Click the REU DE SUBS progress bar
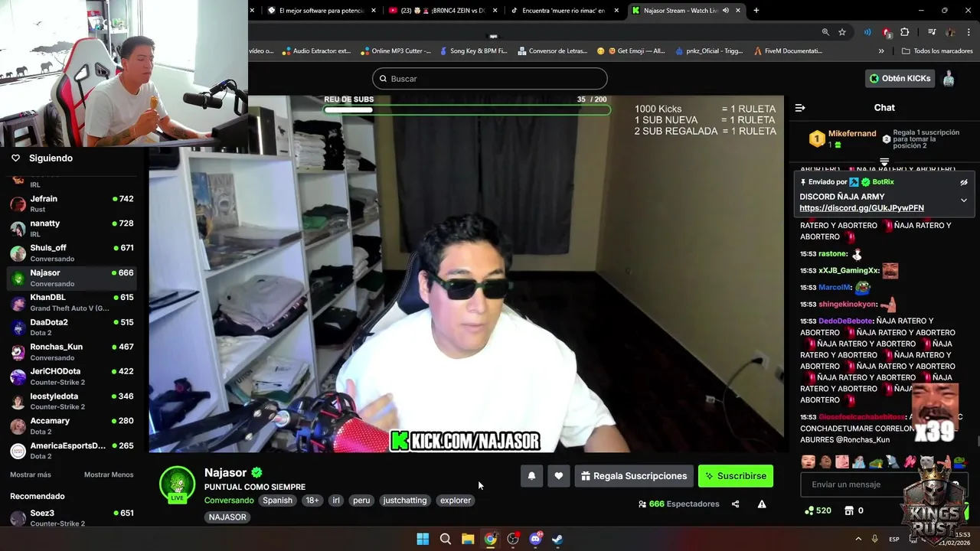The width and height of the screenshot is (980, 551). (x=466, y=110)
